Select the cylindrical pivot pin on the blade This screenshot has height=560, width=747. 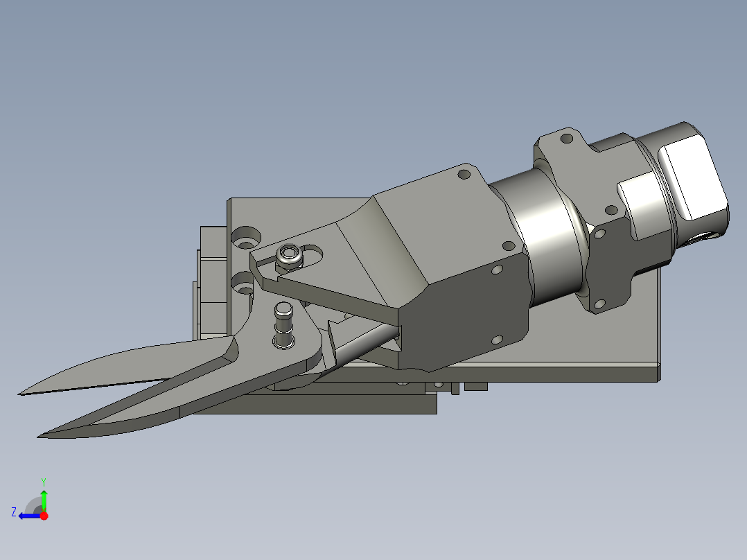pyautogui.click(x=283, y=324)
